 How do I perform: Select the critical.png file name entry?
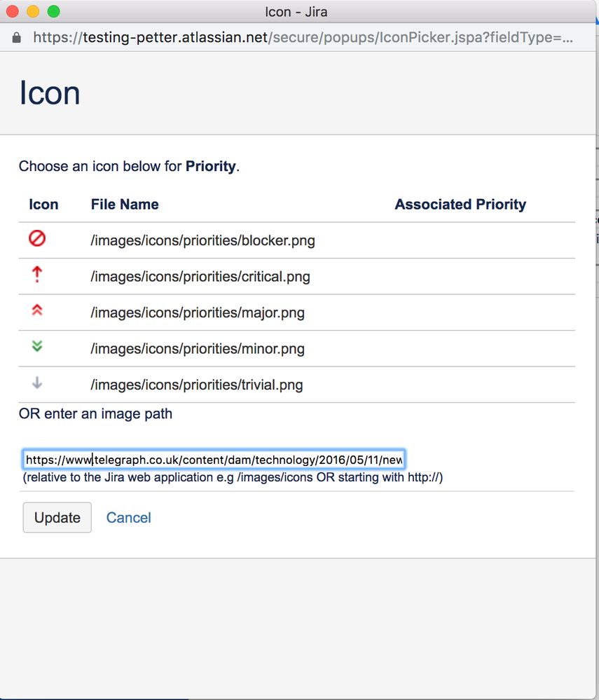click(200, 276)
